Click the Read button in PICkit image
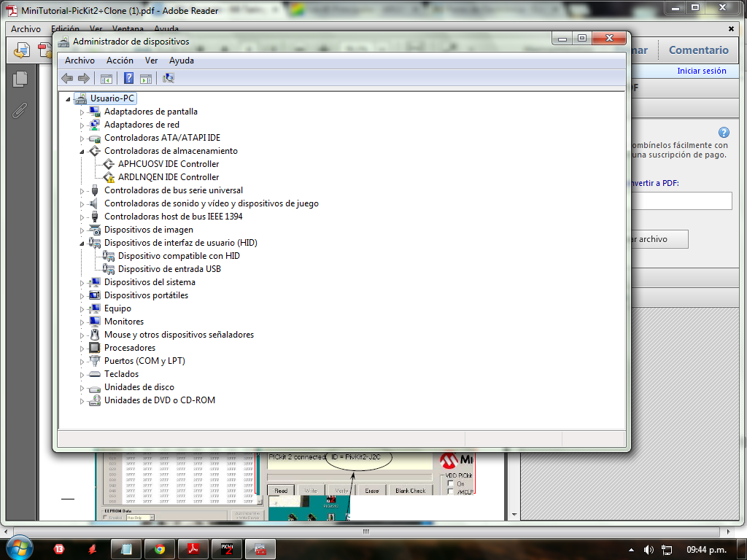 [281, 491]
